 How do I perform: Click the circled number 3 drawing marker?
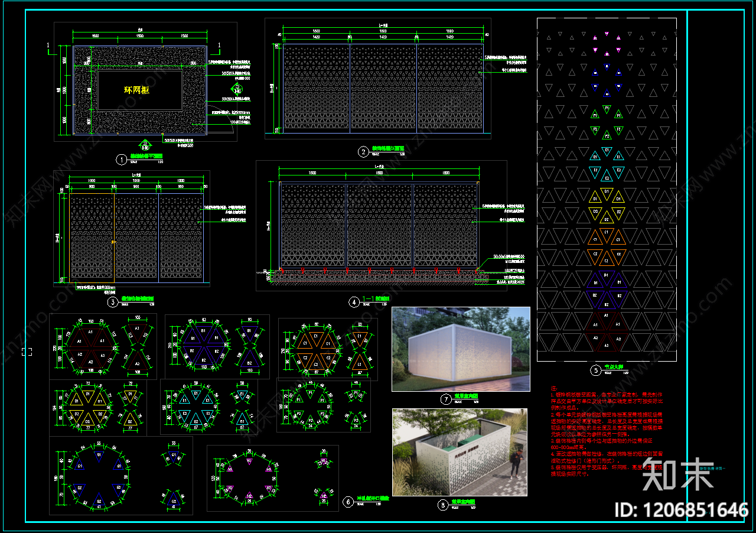point(113,302)
